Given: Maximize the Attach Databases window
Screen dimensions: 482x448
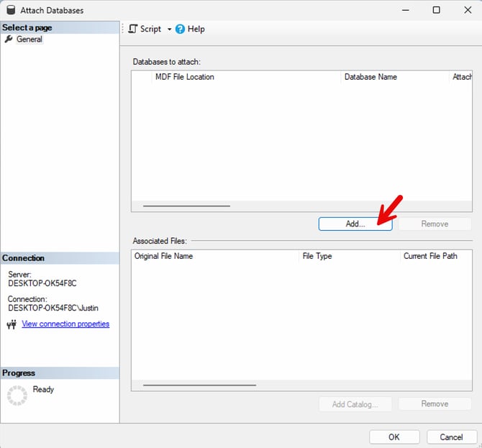Looking at the screenshot, I should (436, 10).
